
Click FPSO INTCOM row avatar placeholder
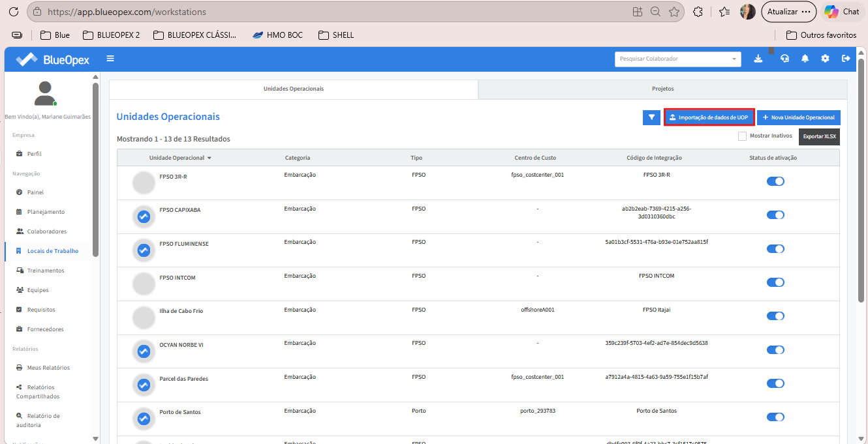[x=144, y=284]
